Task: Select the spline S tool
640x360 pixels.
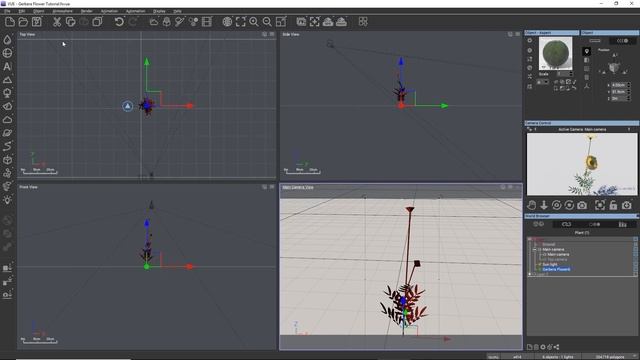Action: tap(7, 146)
